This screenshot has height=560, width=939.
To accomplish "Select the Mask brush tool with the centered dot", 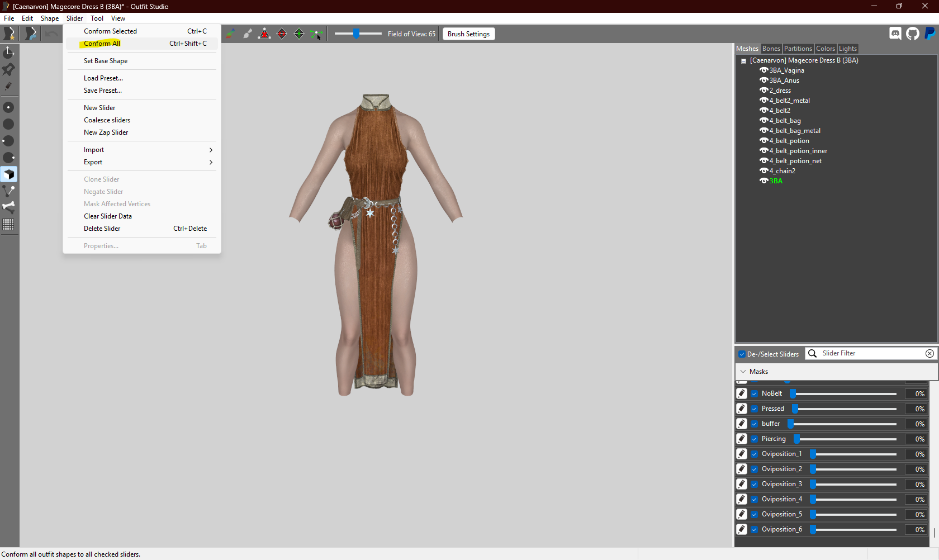I will pos(8,107).
